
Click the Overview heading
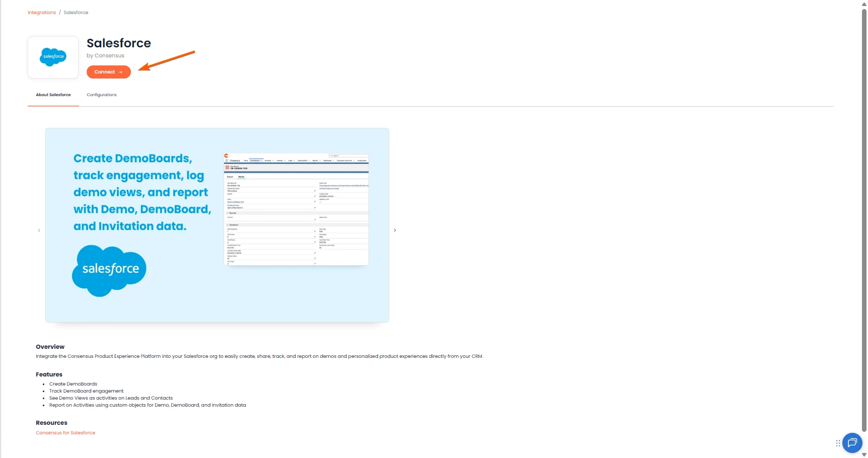pyautogui.click(x=50, y=347)
